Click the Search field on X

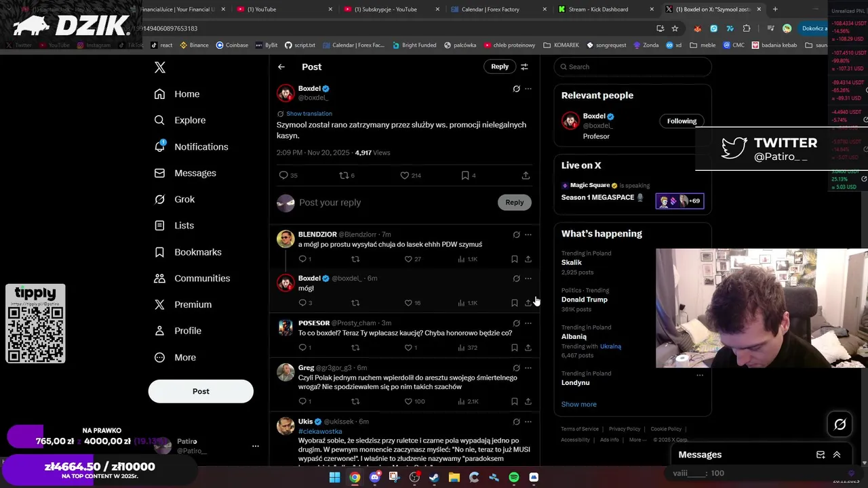pos(633,66)
